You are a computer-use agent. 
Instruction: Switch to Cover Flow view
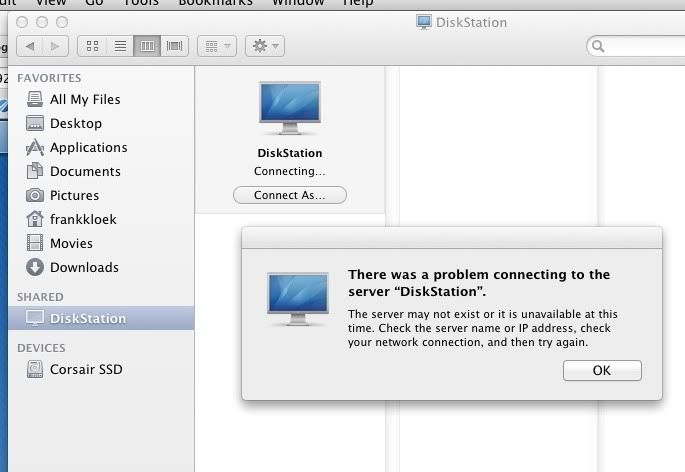174,46
